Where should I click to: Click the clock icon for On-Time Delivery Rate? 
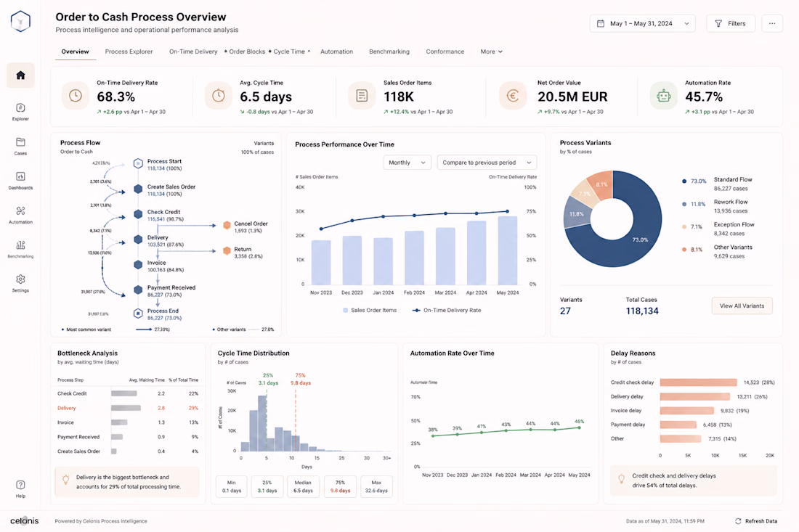(76, 96)
